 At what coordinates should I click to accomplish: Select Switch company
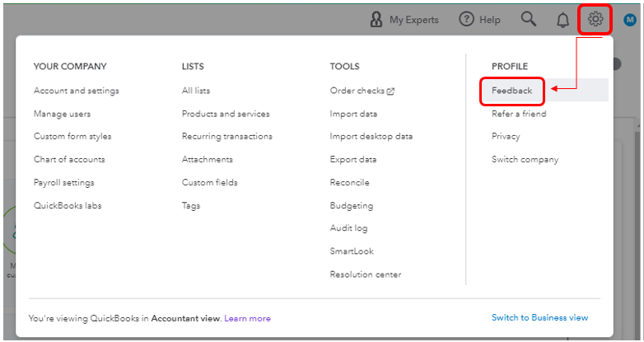click(x=525, y=160)
